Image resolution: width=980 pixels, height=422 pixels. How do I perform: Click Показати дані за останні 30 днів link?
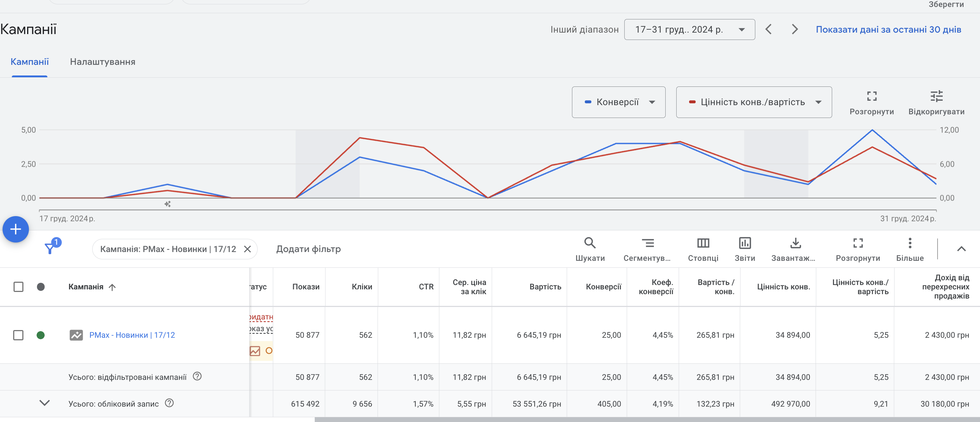click(x=888, y=29)
